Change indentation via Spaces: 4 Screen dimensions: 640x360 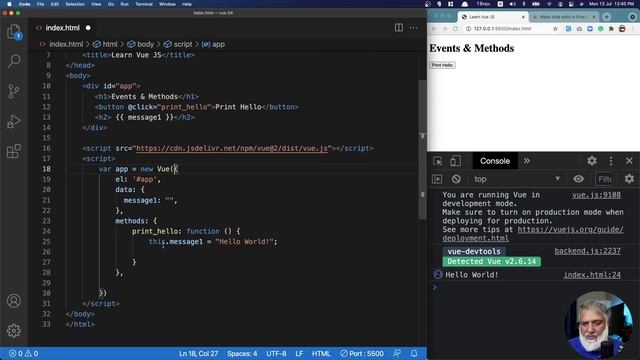[x=242, y=353]
